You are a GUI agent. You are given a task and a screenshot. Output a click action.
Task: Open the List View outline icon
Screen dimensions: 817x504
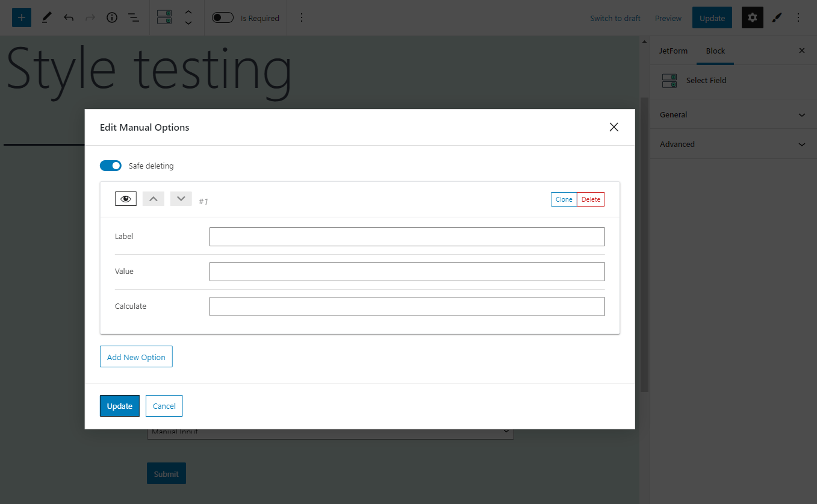pos(133,17)
